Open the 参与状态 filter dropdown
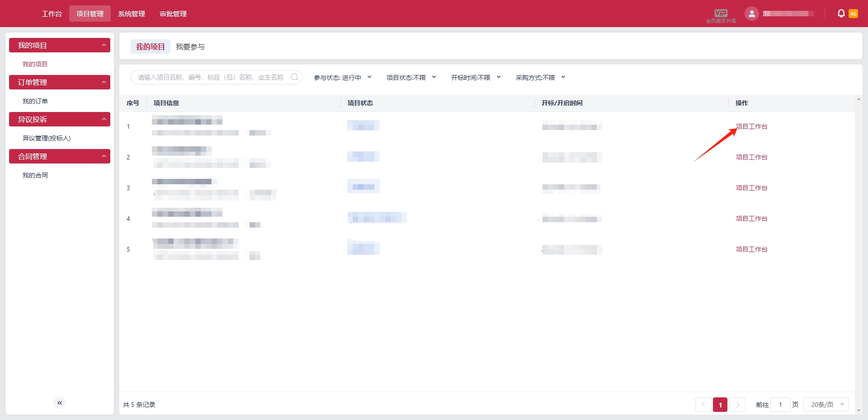 pyautogui.click(x=343, y=78)
